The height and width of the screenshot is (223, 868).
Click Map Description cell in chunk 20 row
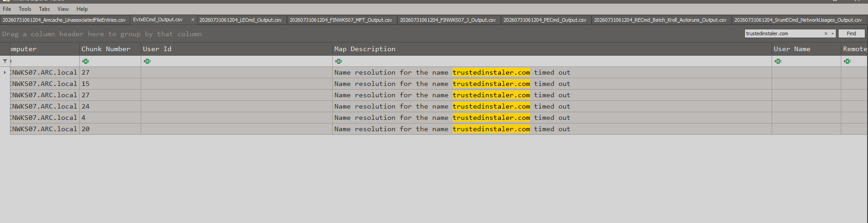[x=552, y=129]
